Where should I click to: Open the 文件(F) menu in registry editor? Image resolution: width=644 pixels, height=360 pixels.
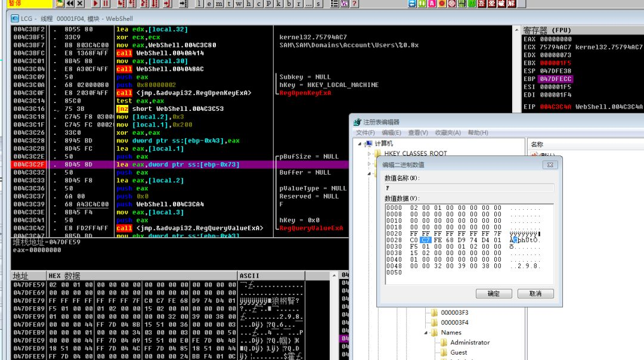(366, 132)
